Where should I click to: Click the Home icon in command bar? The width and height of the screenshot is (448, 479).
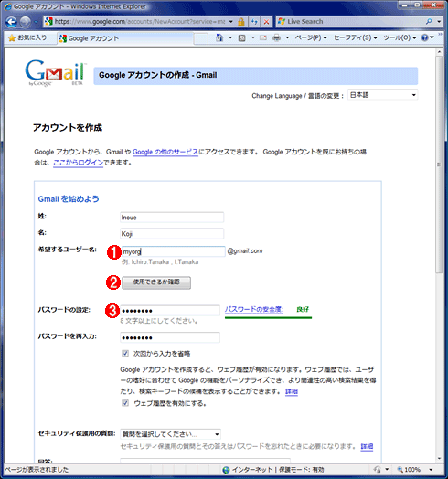[x=219, y=37]
